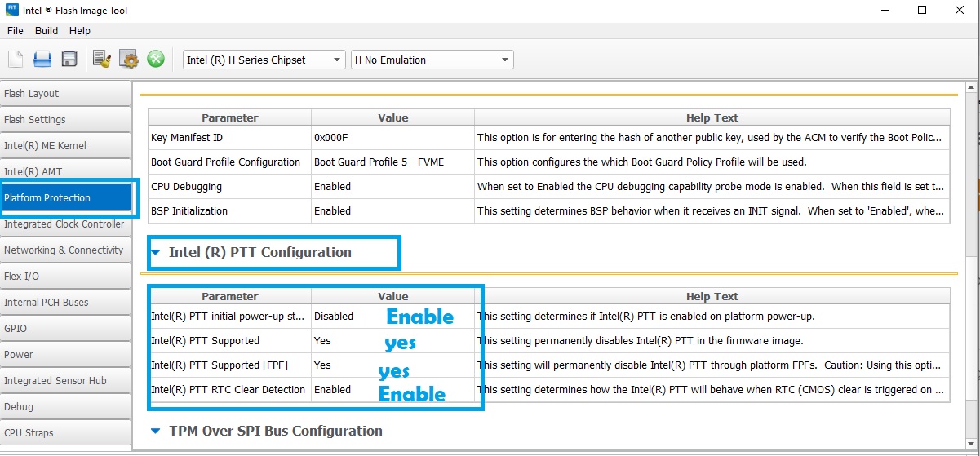Open an existing configuration file

(42, 59)
